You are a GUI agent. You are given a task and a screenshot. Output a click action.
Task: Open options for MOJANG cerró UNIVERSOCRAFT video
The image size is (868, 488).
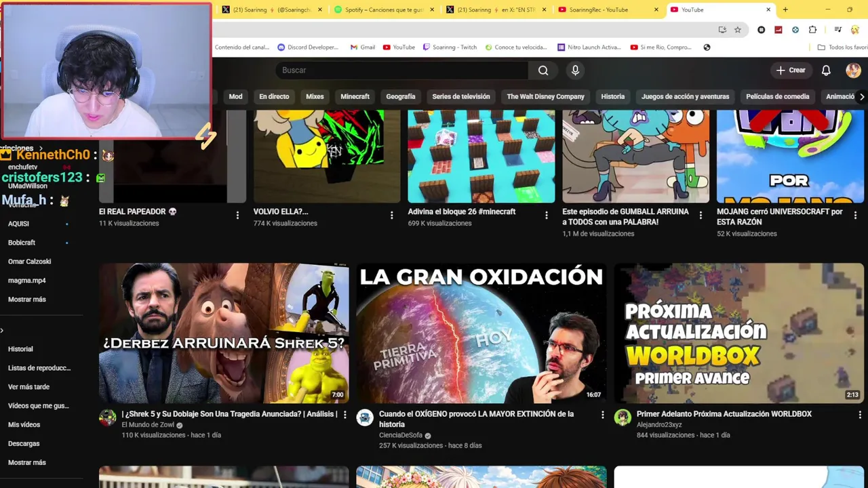(x=855, y=216)
